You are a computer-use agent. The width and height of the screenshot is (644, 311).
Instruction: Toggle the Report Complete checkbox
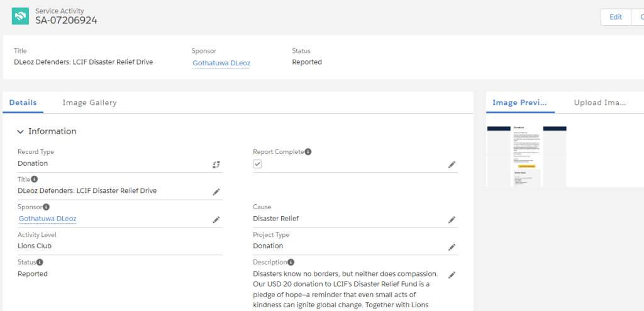click(257, 164)
